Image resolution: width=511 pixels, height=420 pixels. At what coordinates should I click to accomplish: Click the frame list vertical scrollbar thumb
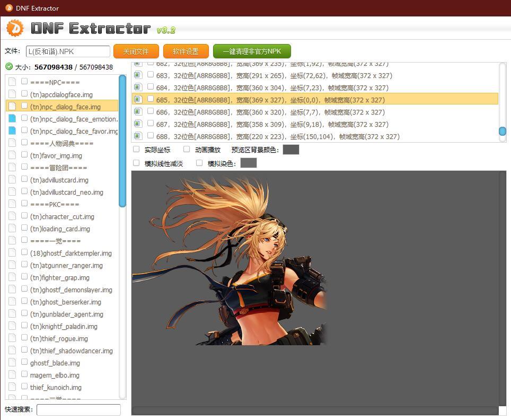click(x=502, y=131)
